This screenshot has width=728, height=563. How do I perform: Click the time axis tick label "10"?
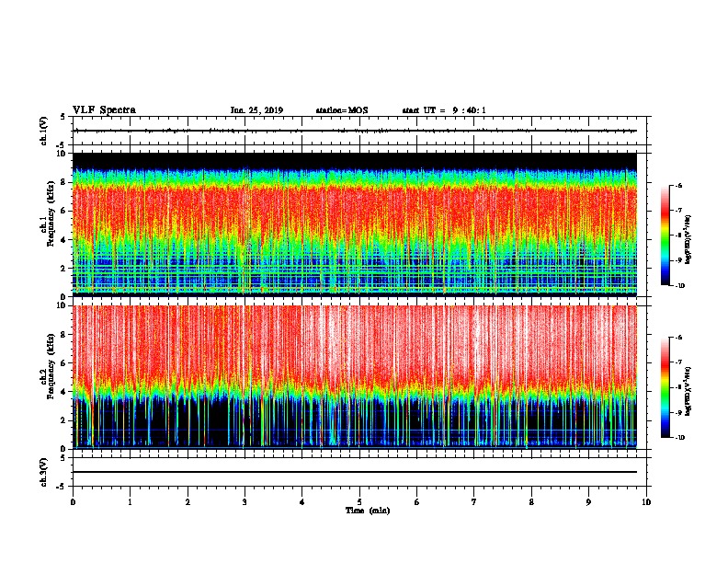coord(646,502)
